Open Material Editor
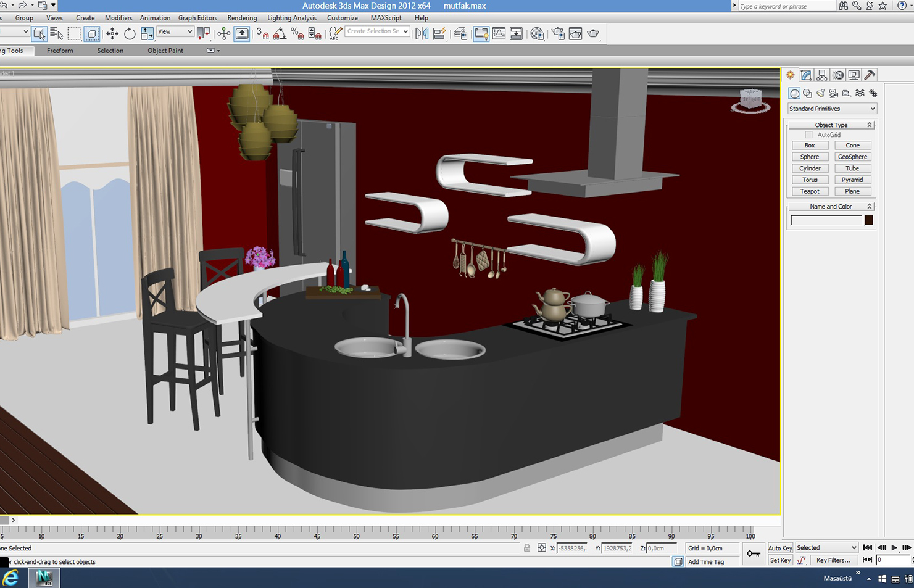 tap(537, 33)
